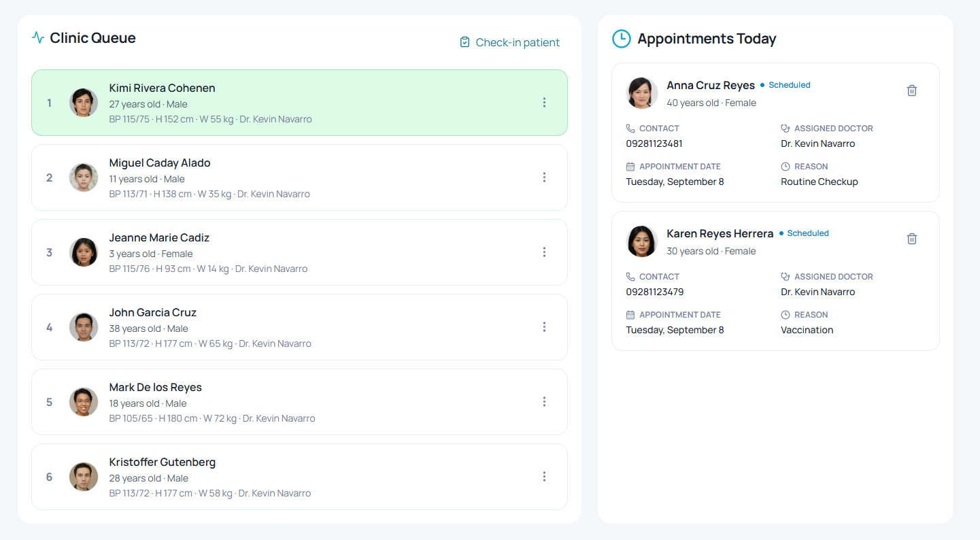Viewport: 980px width, 540px height.
Task: Click stethoscope icon in Karen Reyes Herrera card
Action: (785, 277)
